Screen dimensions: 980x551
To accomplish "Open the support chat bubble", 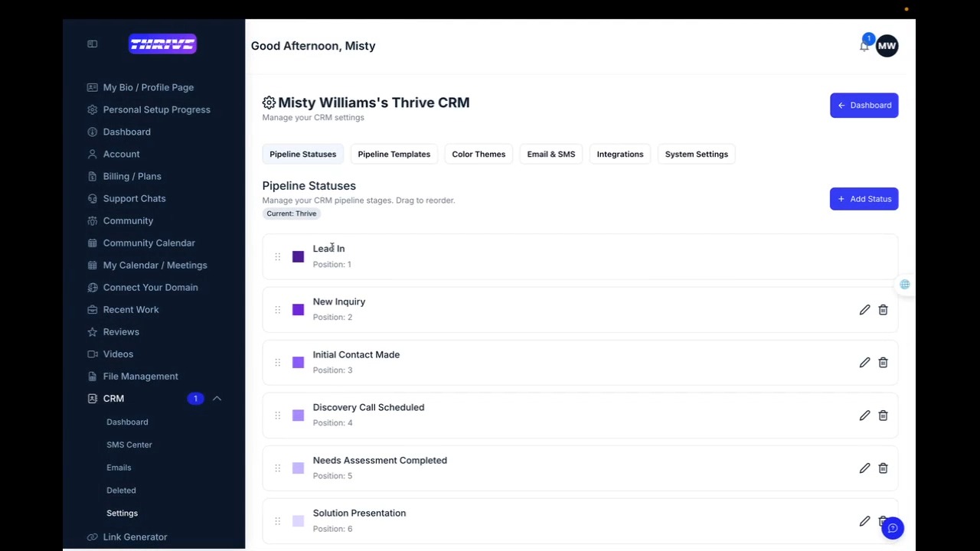I will (893, 528).
